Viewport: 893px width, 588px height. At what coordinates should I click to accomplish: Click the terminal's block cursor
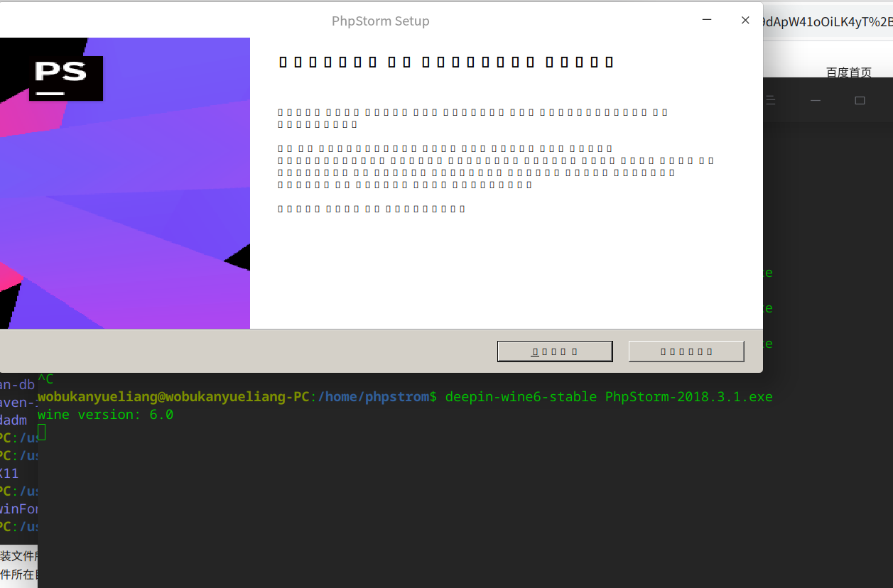click(x=41, y=432)
